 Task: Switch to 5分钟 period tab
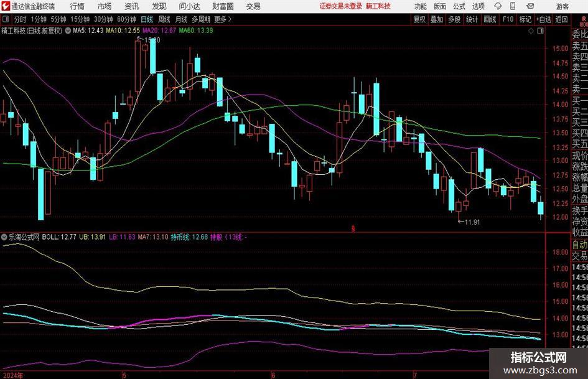click(58, 19)
